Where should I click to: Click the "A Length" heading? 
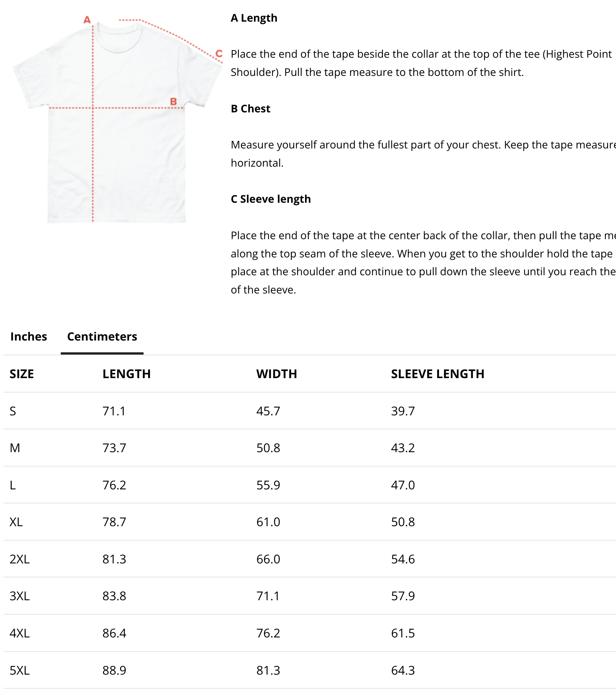click(254, 18)
